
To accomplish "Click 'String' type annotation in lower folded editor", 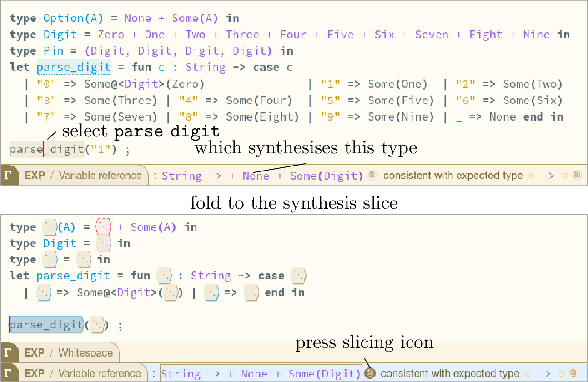I will click(211, 276).
